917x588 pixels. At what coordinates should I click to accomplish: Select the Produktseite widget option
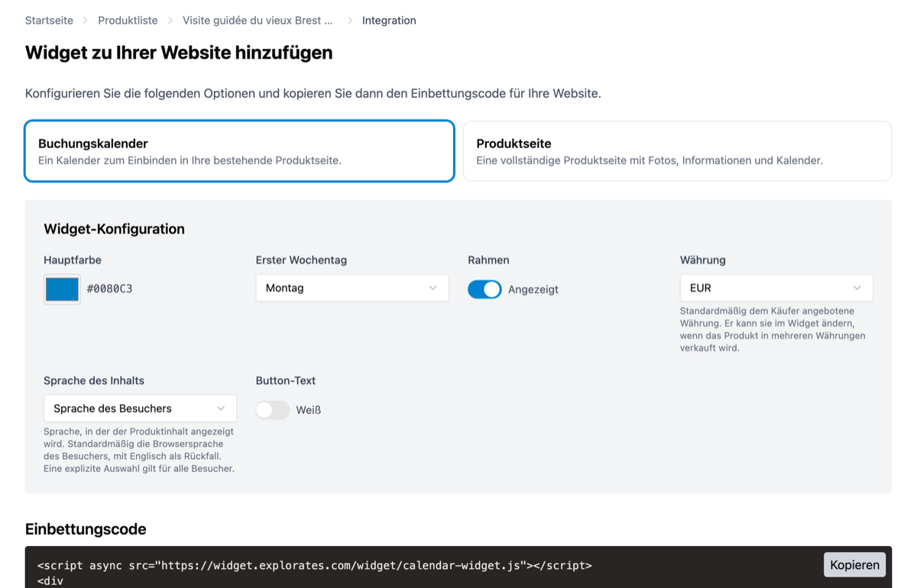(677, 151)
